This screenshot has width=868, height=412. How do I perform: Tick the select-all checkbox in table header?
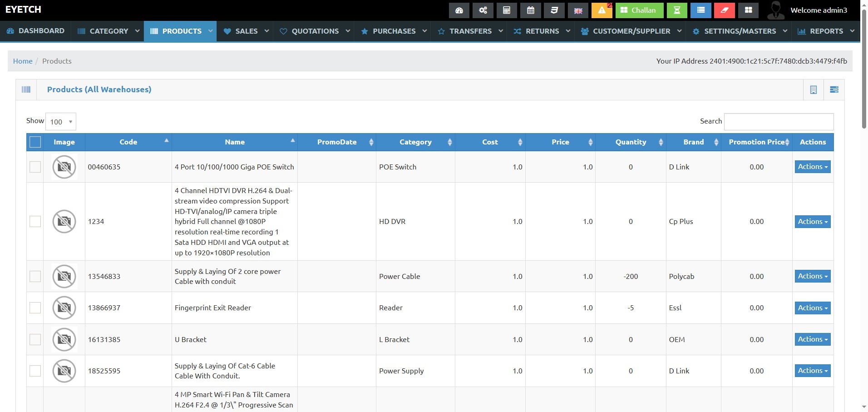point(35,142)
